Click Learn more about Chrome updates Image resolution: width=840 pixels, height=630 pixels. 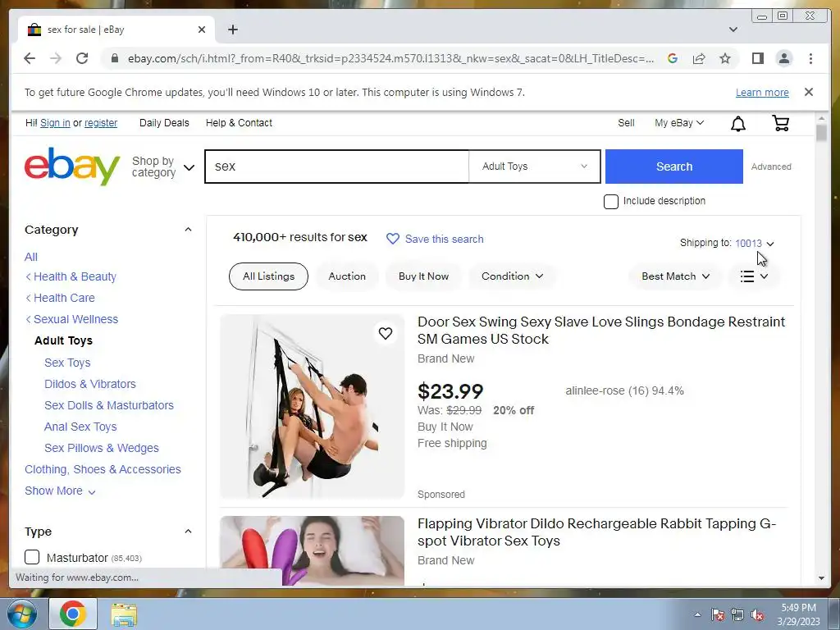point(762,92)
